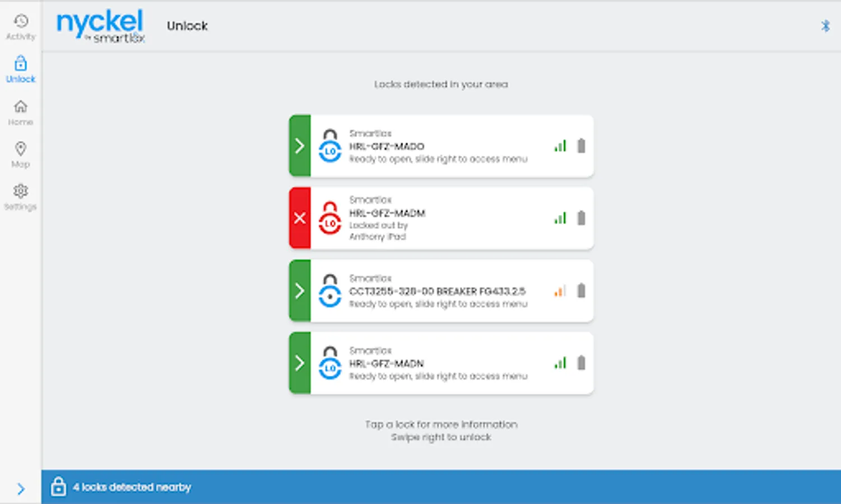This screenshot has height=504, width=841.
Task: Click the padlock icon of CCT3255-328-00 BREAKER
Action: coord(330,291)
